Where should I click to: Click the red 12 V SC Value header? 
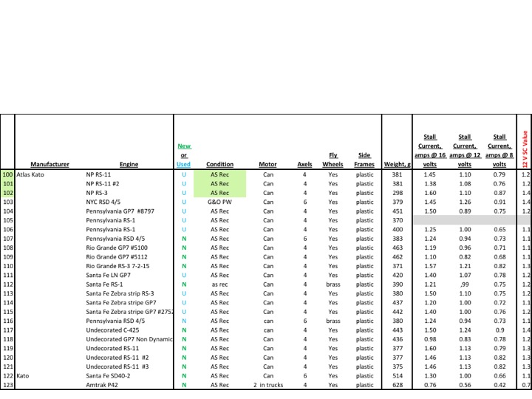tap(525, 149)
